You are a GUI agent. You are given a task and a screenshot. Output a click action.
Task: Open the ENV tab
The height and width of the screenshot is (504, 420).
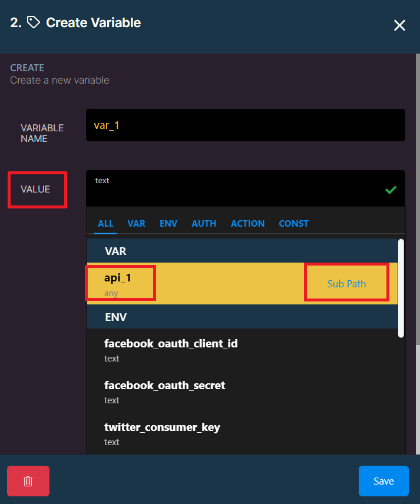click(168, 223)
